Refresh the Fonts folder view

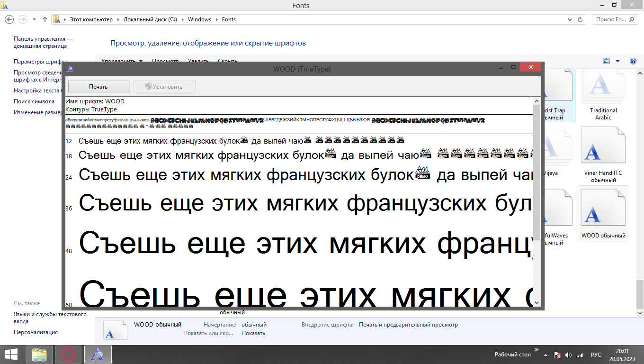581,19
